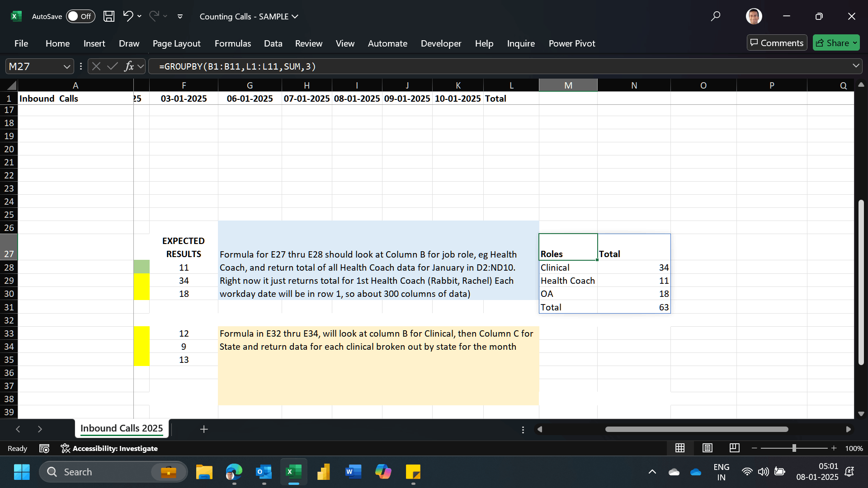
Task: Select the EXPECTED RESULTS cell
Action: pos(184,247)
